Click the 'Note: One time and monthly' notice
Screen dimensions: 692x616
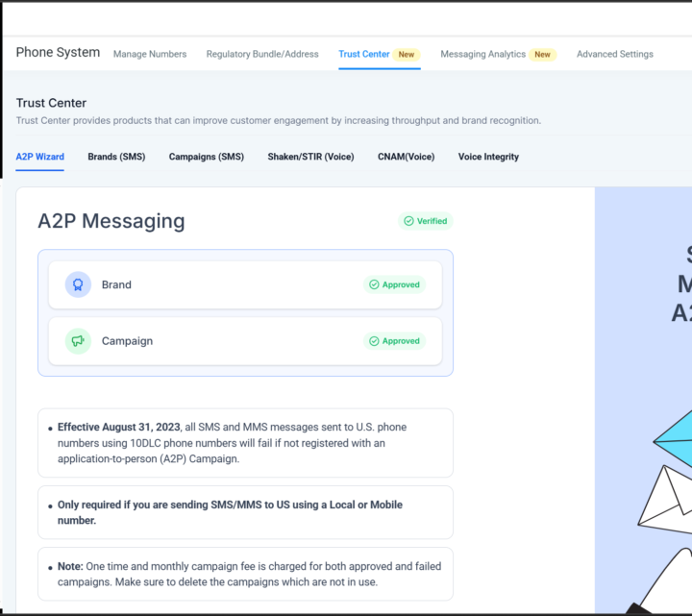click(x=245, y=574)
